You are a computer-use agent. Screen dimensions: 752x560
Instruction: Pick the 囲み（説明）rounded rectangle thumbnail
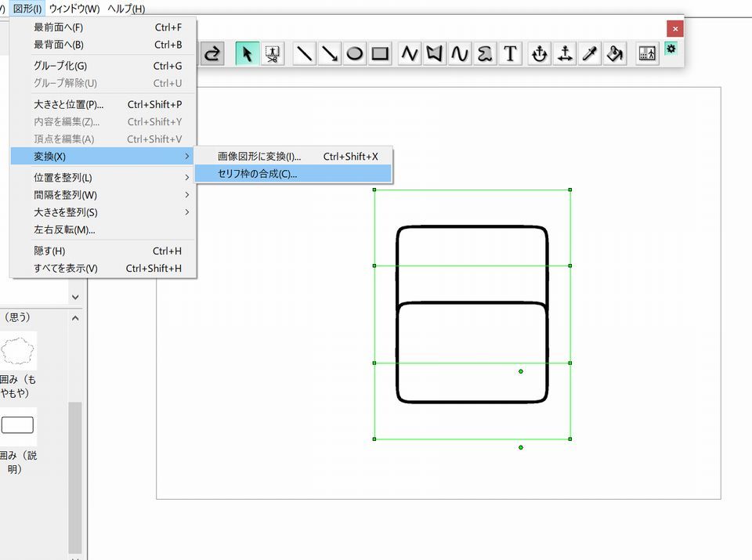tap(17, 425)
